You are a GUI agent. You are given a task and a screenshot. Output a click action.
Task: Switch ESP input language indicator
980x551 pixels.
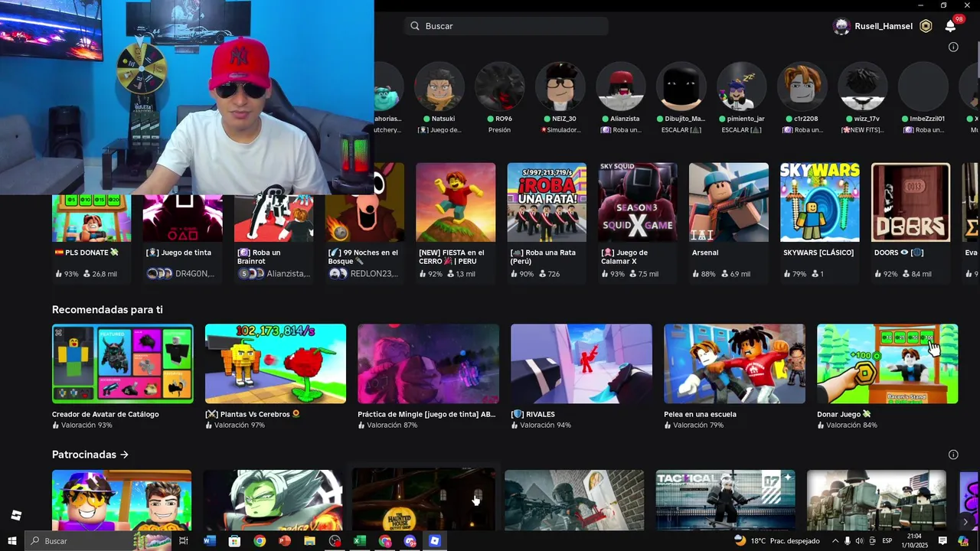coord(887,541)
